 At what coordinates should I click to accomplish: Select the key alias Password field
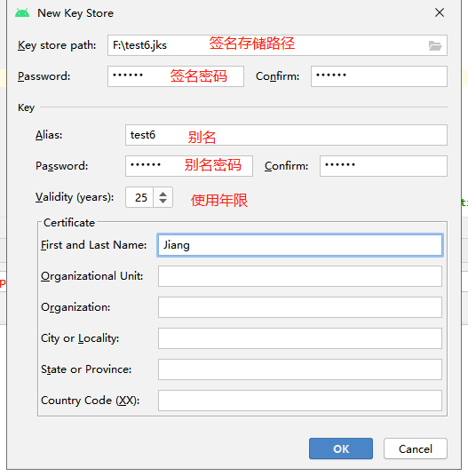click(189, 166)
